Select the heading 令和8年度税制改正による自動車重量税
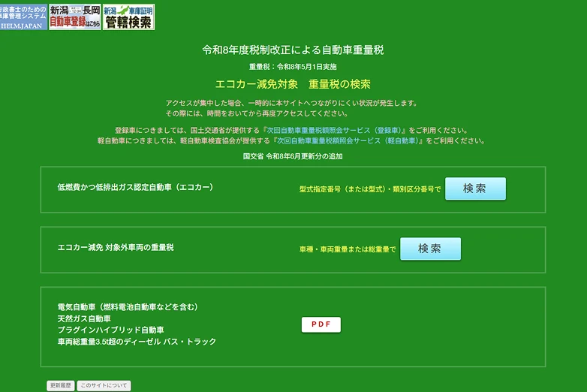This screenshot has height=392, width=587. pos(293,50)
